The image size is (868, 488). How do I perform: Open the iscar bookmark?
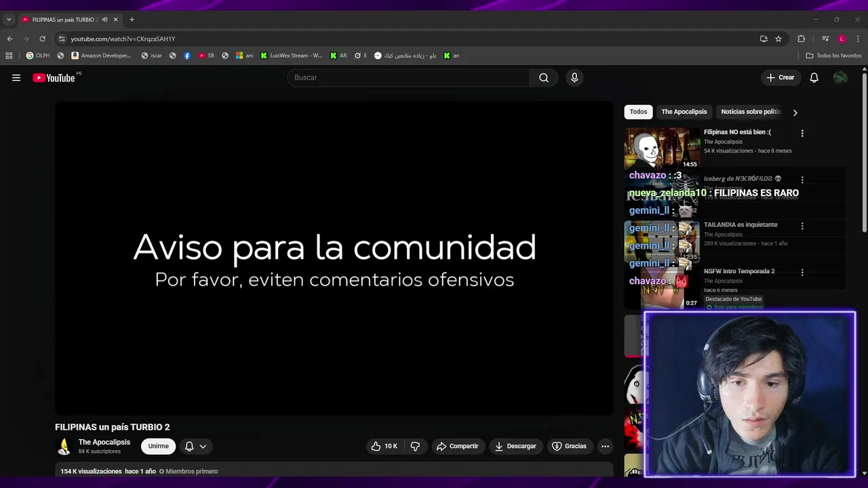151,56
